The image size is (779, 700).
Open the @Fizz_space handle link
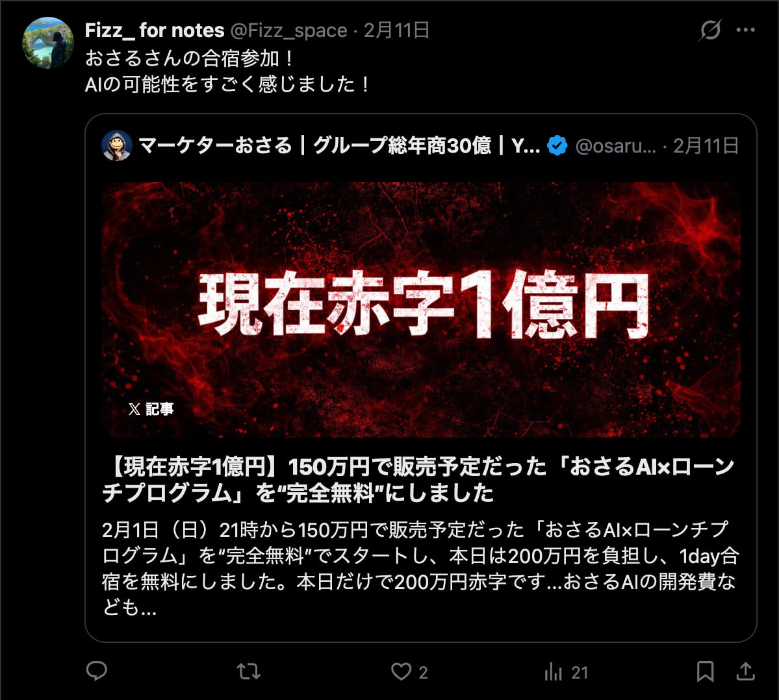[288, 31]
